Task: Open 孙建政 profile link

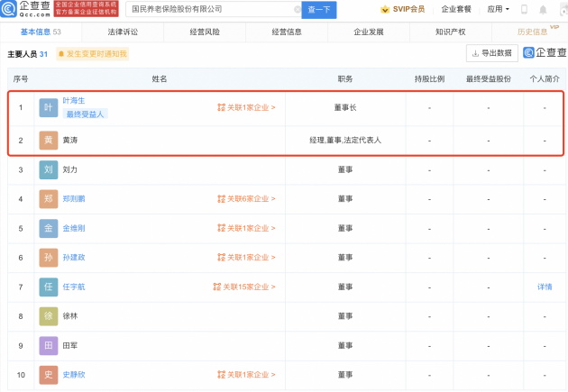Action: tap(74, 258)
